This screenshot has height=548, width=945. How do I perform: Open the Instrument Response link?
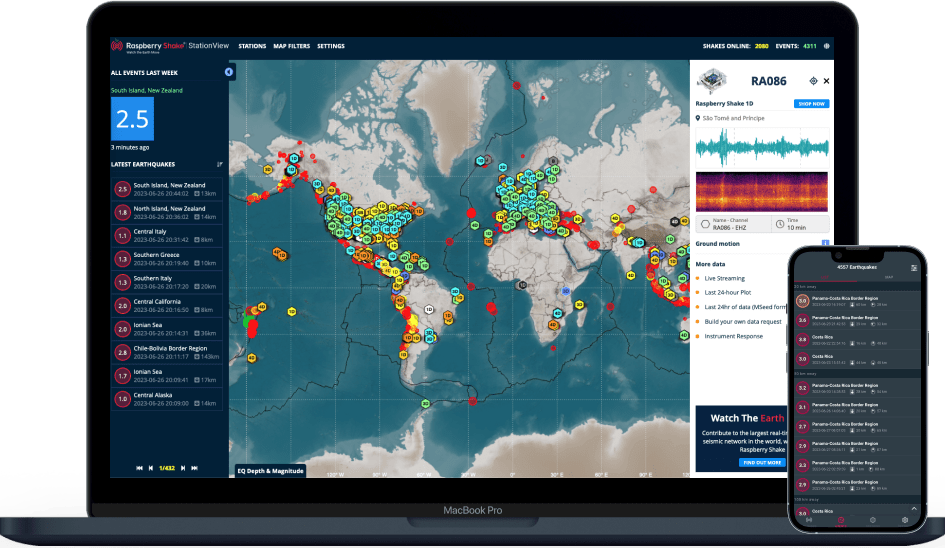click(733, 336)
